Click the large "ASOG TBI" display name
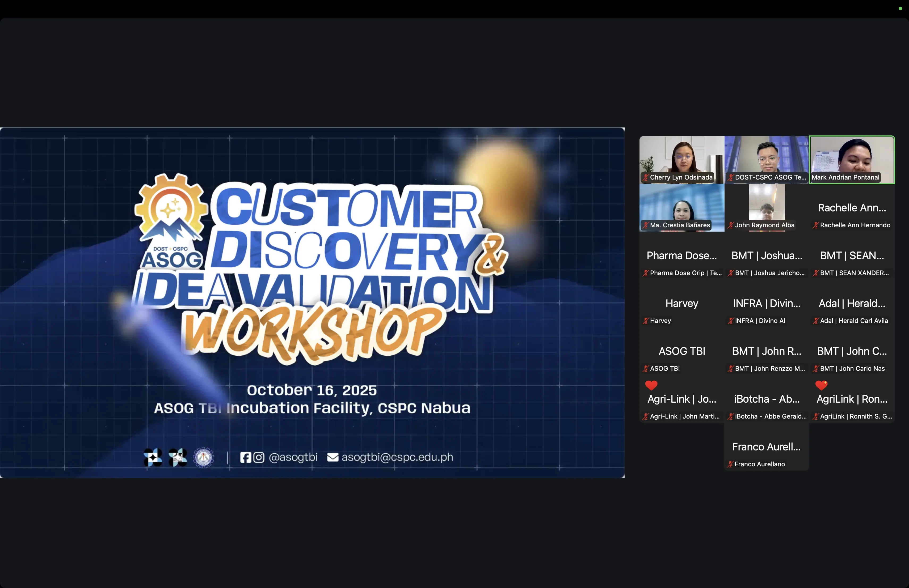 682,351
